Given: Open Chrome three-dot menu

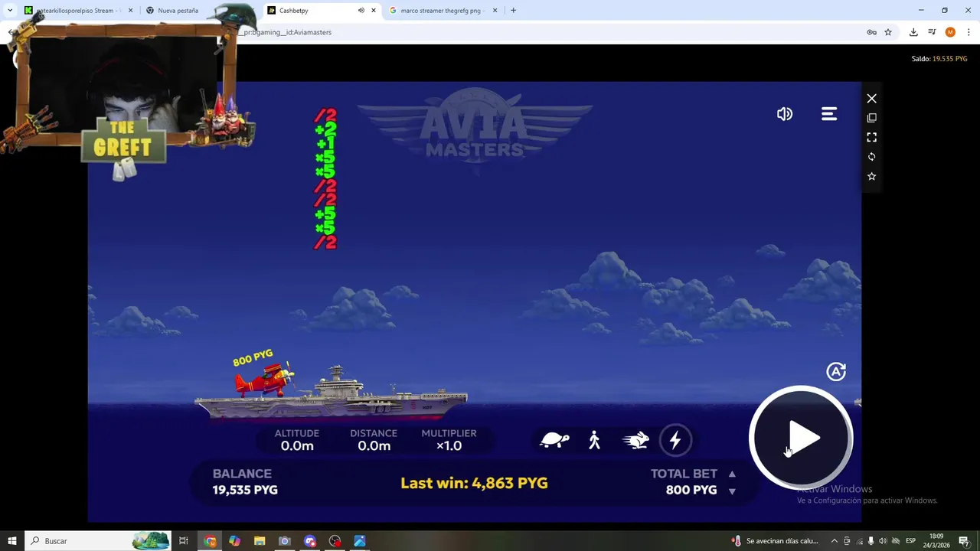Looking at the screenshot, I should tap(969, 32).
